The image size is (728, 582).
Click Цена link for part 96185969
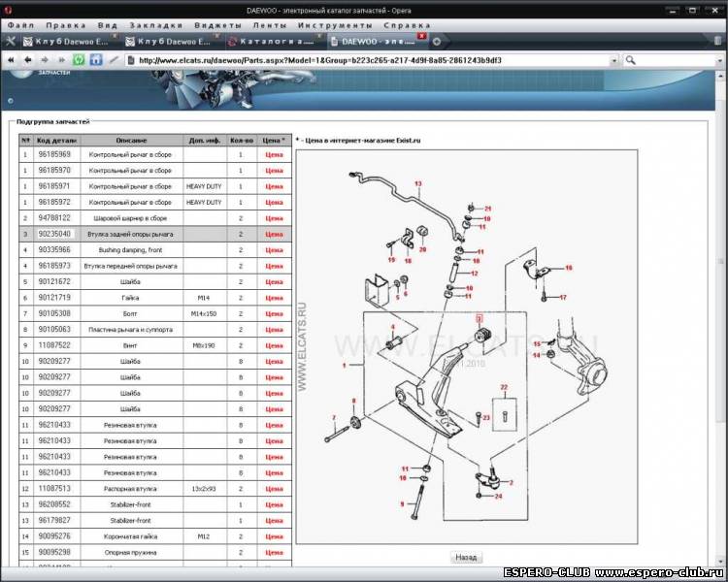pos(274,154)
